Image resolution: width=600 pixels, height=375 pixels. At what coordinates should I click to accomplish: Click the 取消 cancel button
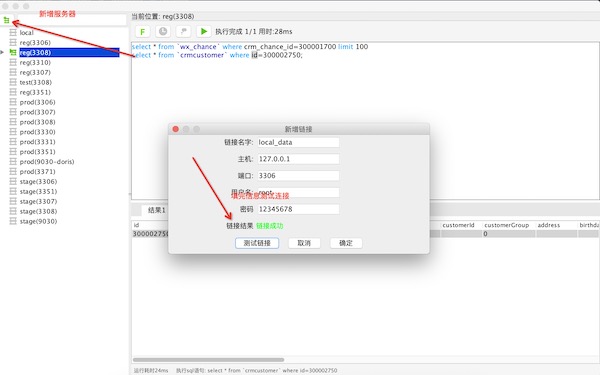point(304,243)
